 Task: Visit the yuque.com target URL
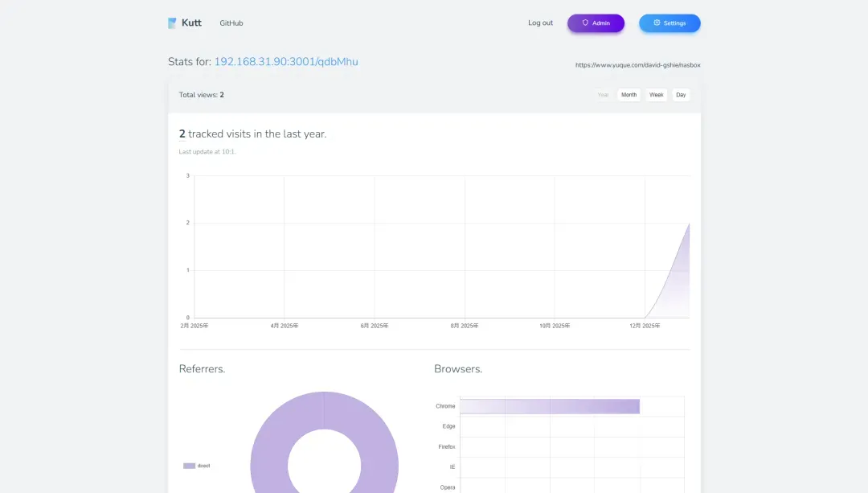pyautogui.click(x=632, y=65)
